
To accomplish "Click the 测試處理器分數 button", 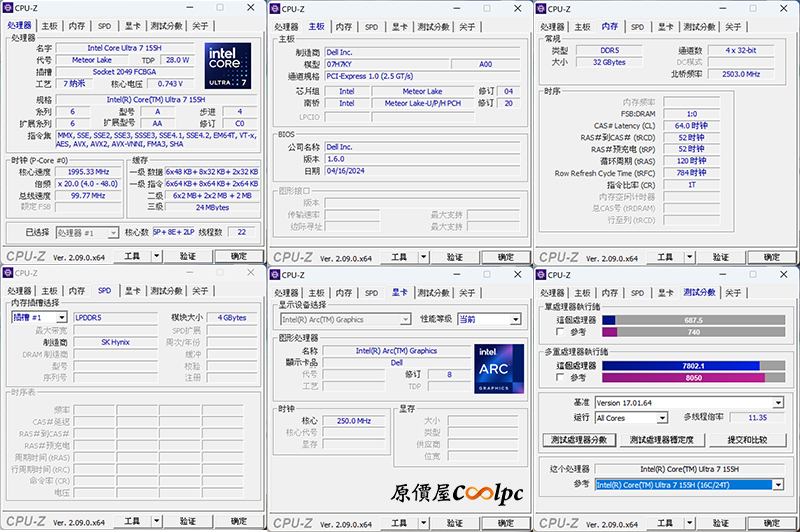I will tap(579, 440).
